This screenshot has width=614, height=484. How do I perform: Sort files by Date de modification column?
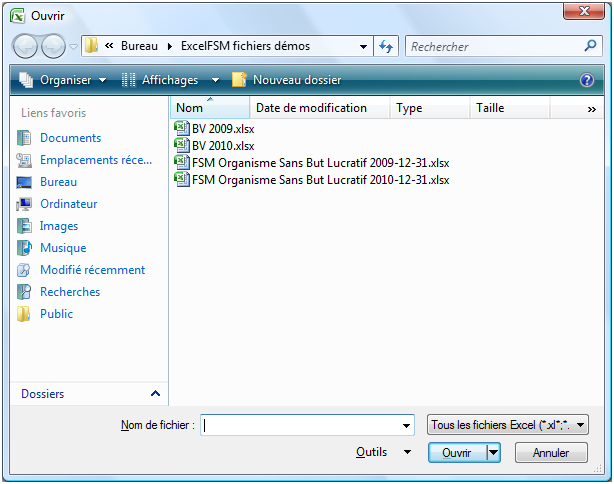coord(311,108)
